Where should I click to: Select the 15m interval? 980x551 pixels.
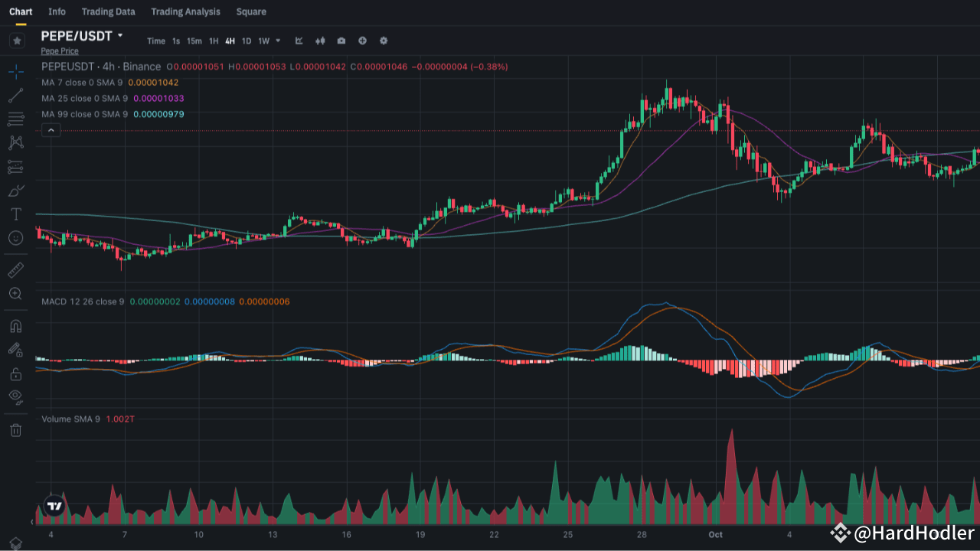coord(194,41)
